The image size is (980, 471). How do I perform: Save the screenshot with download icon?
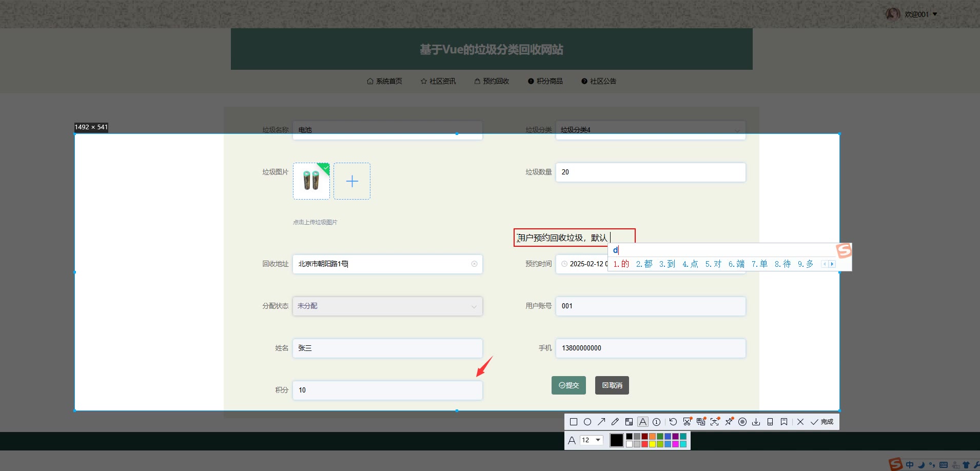(x=756, y=422)
